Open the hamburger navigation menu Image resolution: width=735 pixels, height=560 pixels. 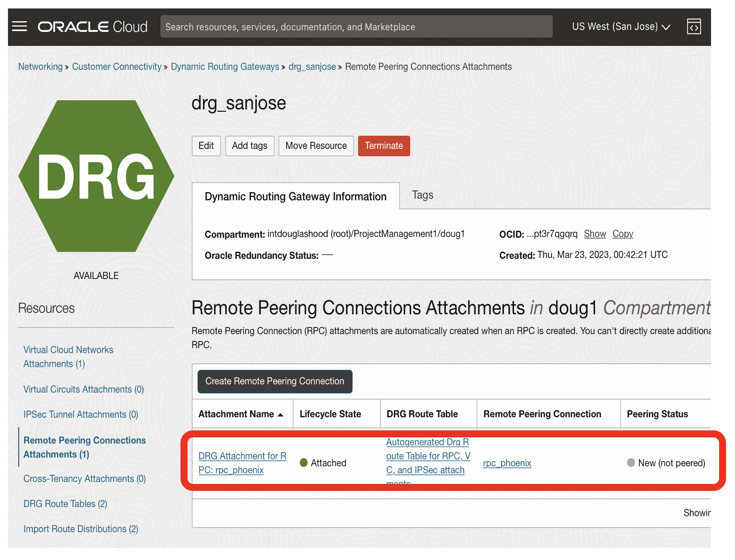pos(19,26)
